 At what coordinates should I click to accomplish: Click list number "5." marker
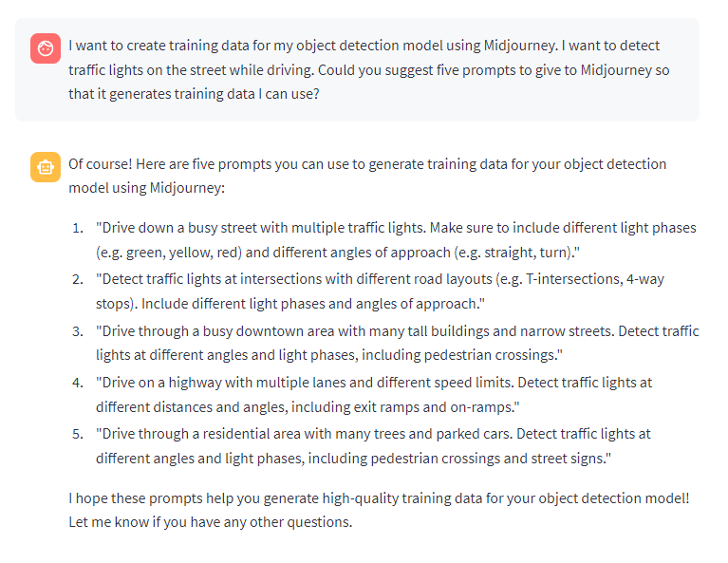pyautogui.click(x=78, y=434)
